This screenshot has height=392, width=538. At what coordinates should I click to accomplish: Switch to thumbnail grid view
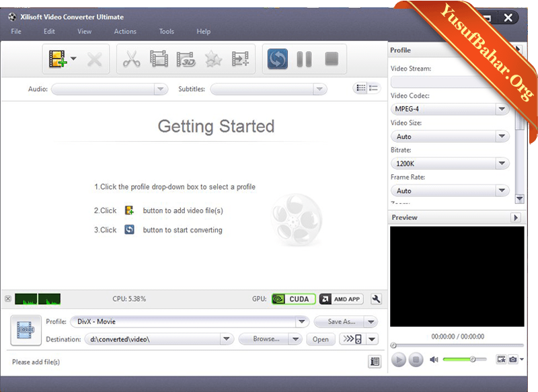click(360, 88)
